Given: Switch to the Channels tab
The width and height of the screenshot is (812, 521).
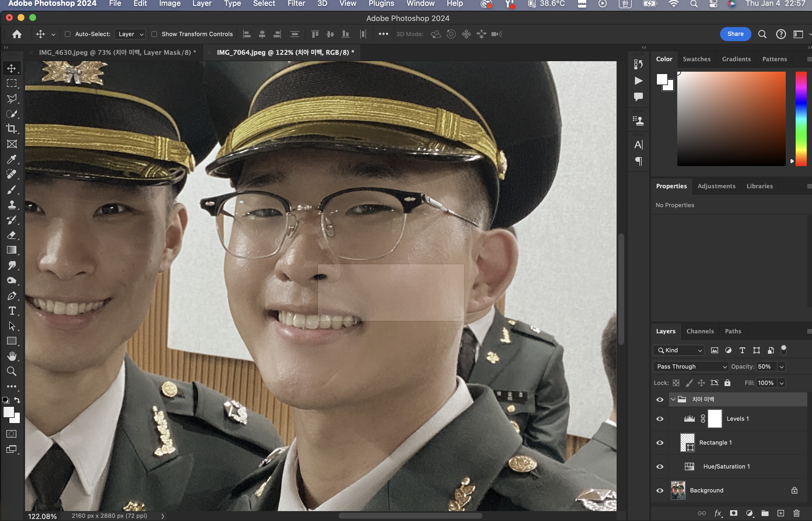Looking at the screenshot, I should (x=700, y=331).
